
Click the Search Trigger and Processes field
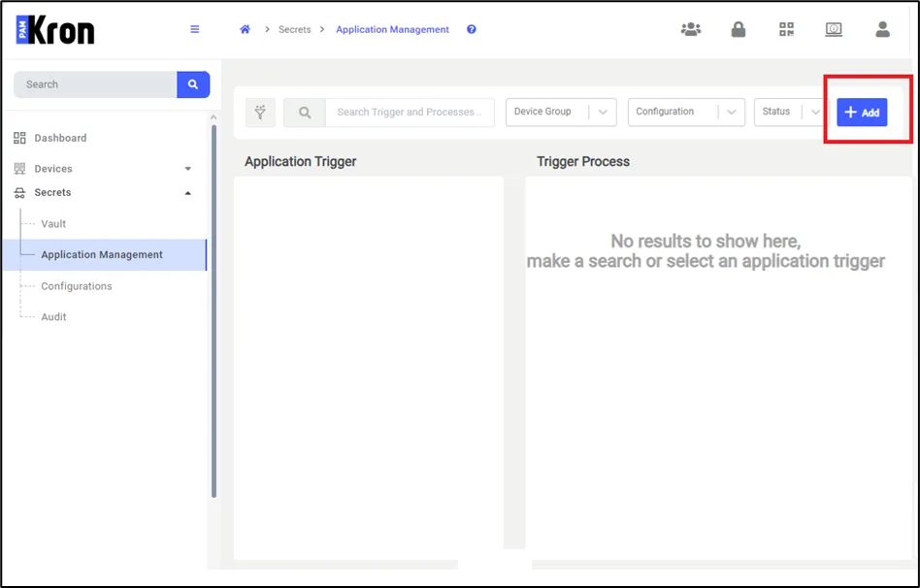pos(410,113)
